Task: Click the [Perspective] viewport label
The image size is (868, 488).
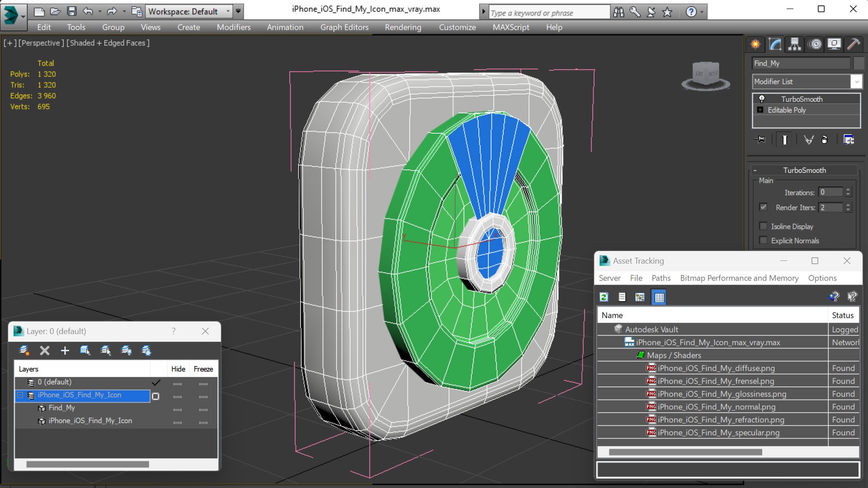Action: [x=41, y=43]
